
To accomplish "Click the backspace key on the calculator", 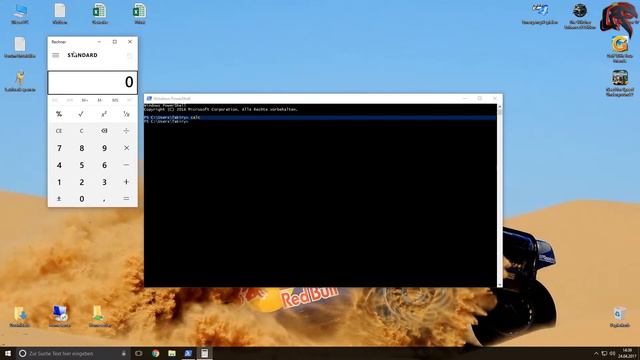I will click(x=104, y=131).
